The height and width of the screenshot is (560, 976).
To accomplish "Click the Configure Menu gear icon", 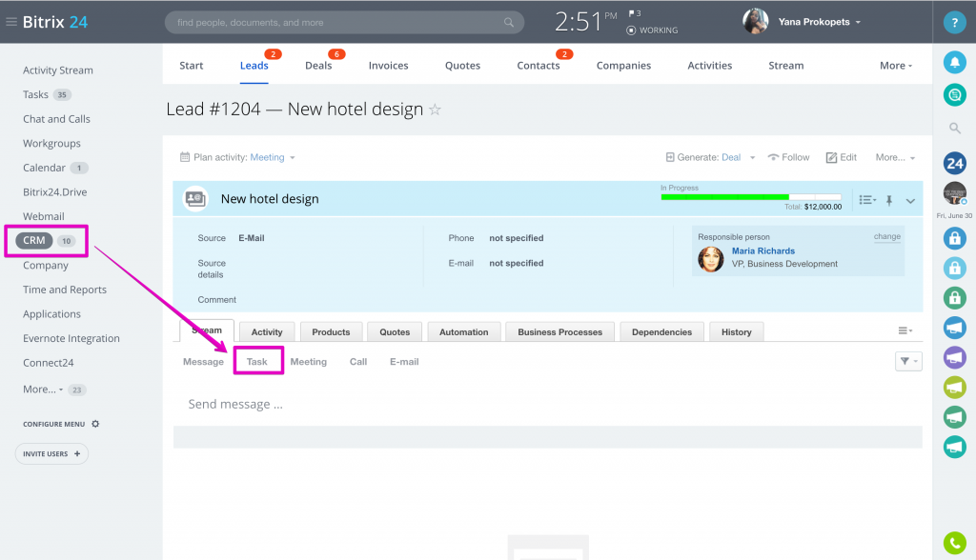I will (x=95, y=424).
